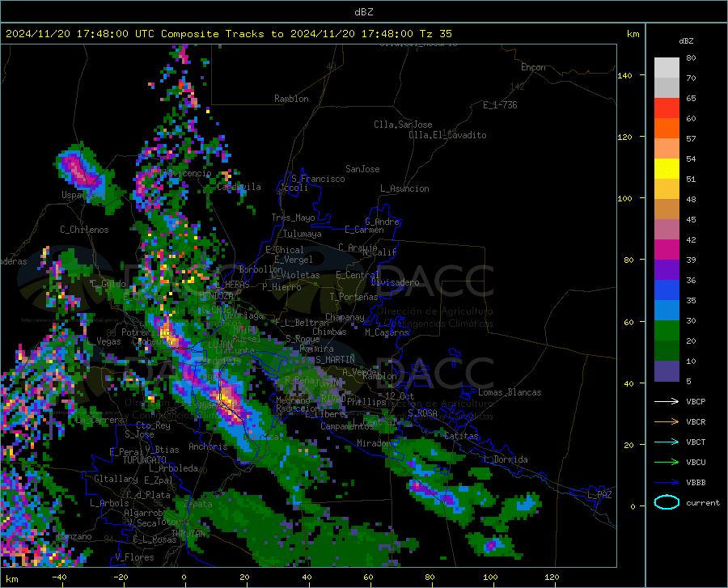Click the Potrerillos label

click(146, 332)
